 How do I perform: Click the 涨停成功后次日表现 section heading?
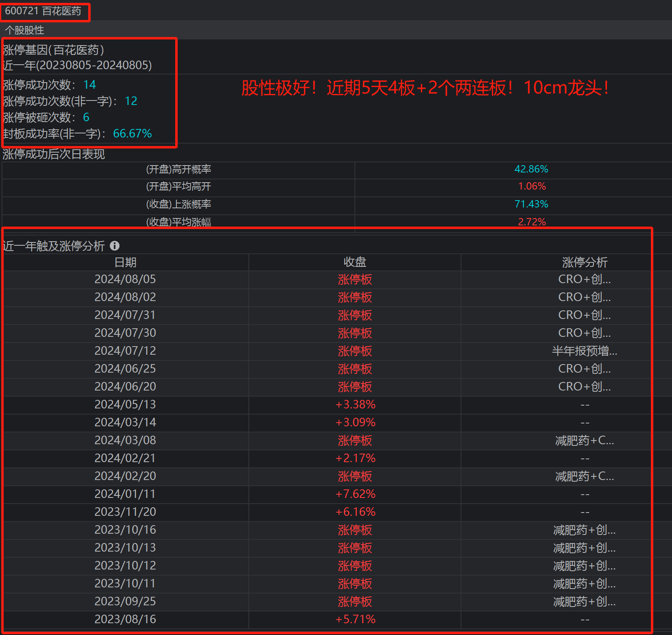point(54,154)
